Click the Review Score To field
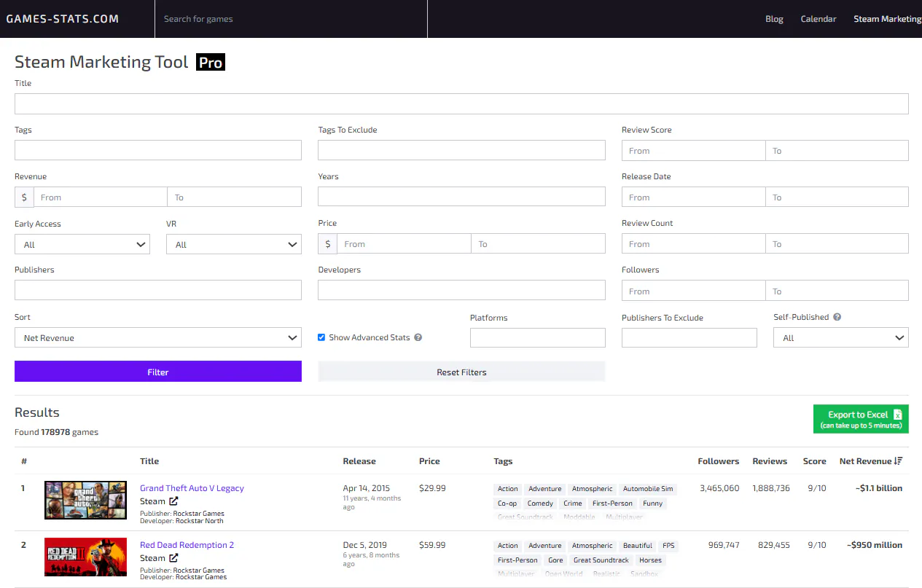This screenshot has width=922, height=588. pyautogui.click(x=837, y=150)
